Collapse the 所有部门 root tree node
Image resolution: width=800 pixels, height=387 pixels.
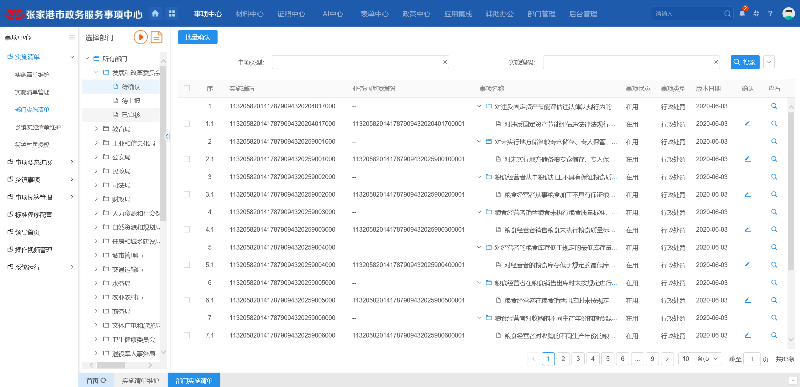point(87,59)
